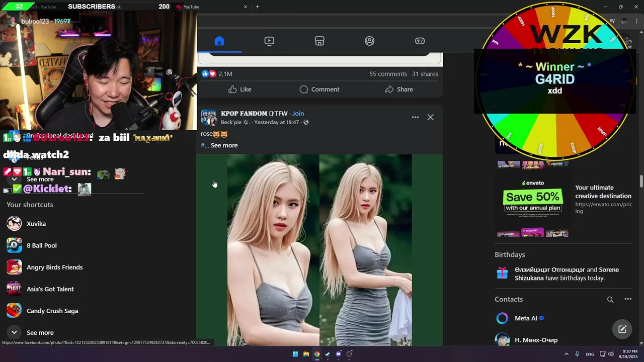This screenshot has width=644, height=362.
Task: Open the Facebook Marketplace tab
Action: [x=319, y=41]
